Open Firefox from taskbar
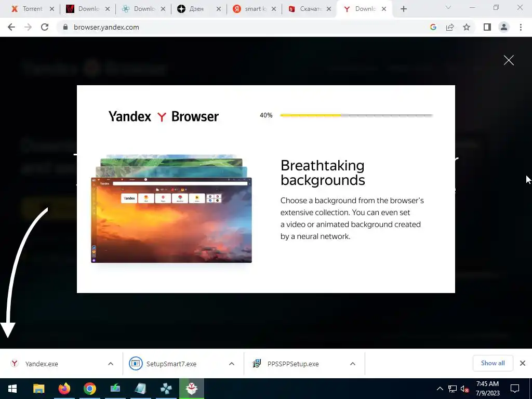The height and width of the screenshot is (399, 532). pyautogui.click(x=64, y=389)
